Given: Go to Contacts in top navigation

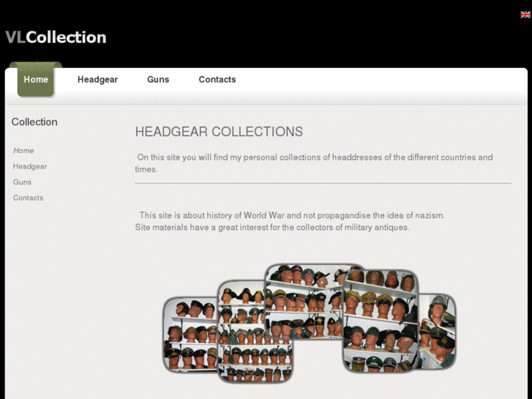Looking at the screenshot, I should [217, 80].
